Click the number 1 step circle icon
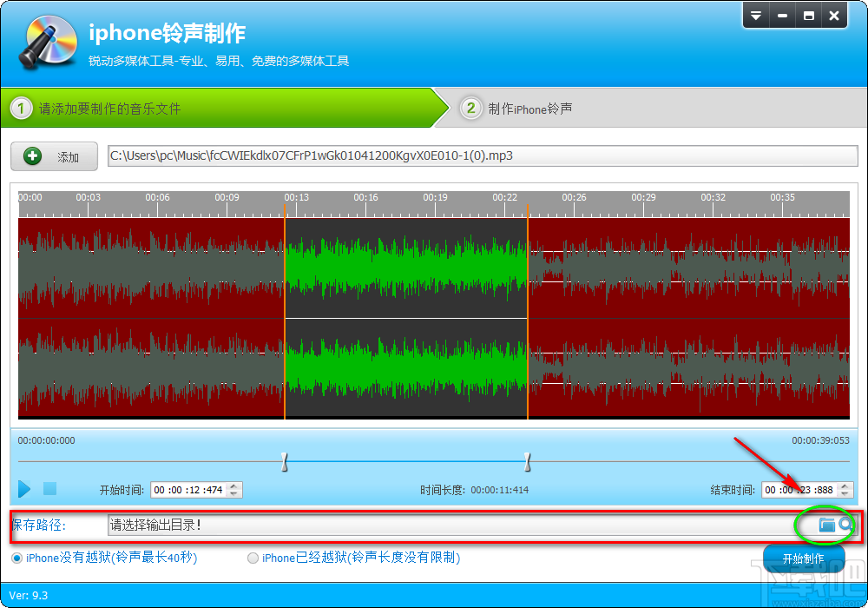 point(19,106)
